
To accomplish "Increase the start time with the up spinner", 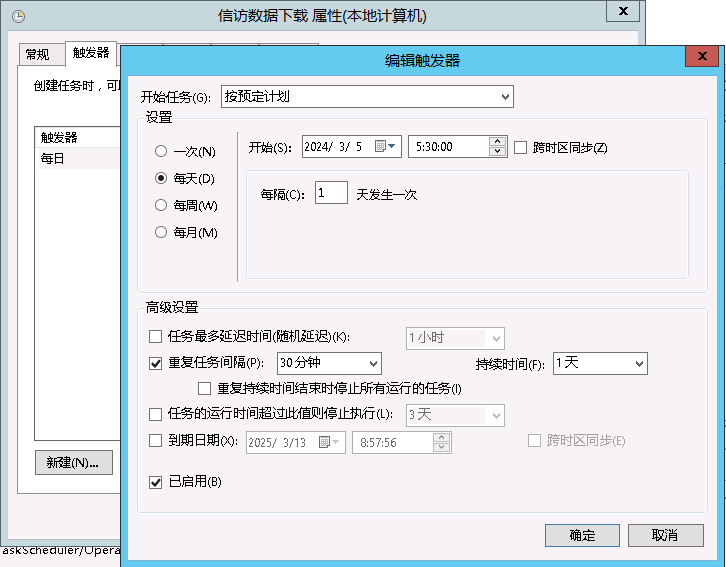I will point(497,141).
